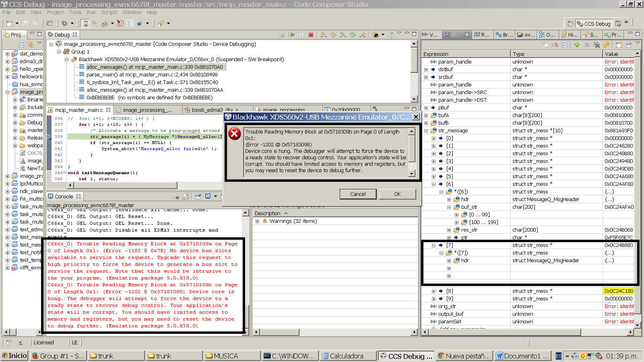Click the Step Return icon in Debug toolbar
Screen dimensions: 644x362
click(362, 35)
